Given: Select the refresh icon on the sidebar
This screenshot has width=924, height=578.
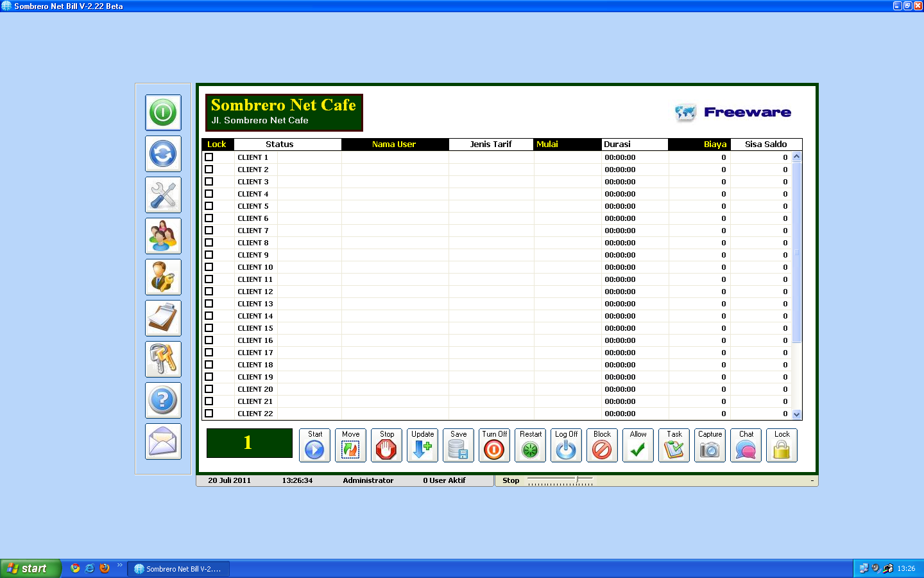Looking at the screenshot, I should [163, 153].
